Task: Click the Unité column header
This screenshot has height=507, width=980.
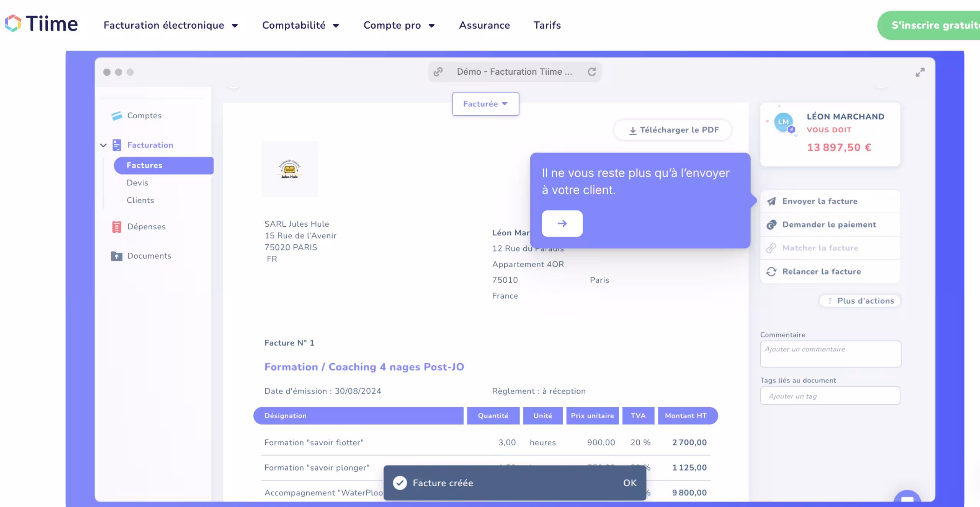Action: click(x=543, y=416)
